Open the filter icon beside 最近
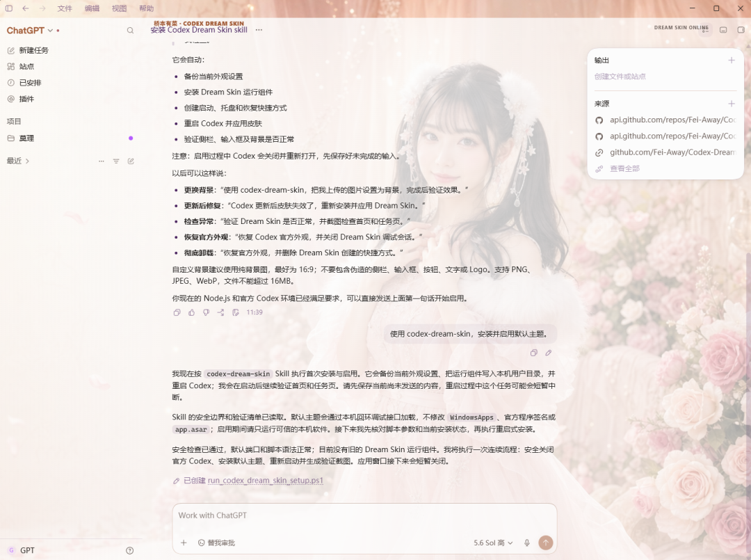The image size is (751, 560). point(116,161)
